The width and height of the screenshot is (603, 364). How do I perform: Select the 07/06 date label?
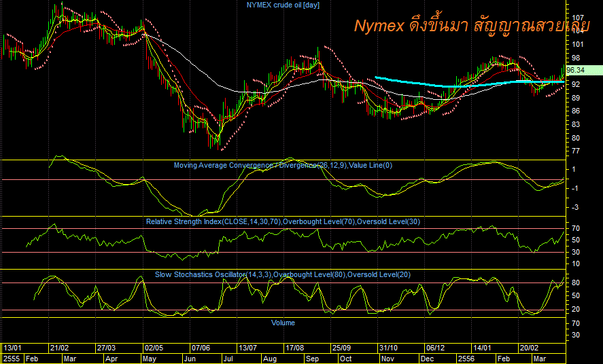coord(201,348)
